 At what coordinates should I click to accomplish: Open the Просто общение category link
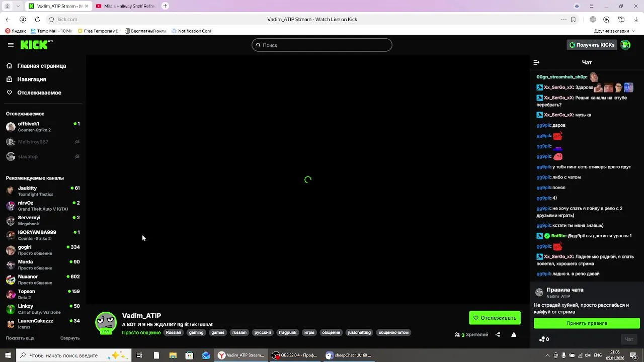[141, 332]
